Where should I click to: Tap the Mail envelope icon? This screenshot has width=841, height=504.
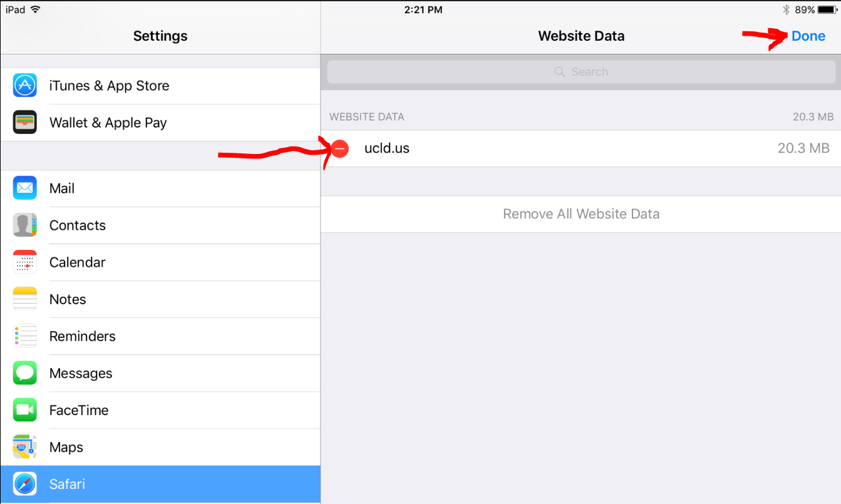[25, 188]
